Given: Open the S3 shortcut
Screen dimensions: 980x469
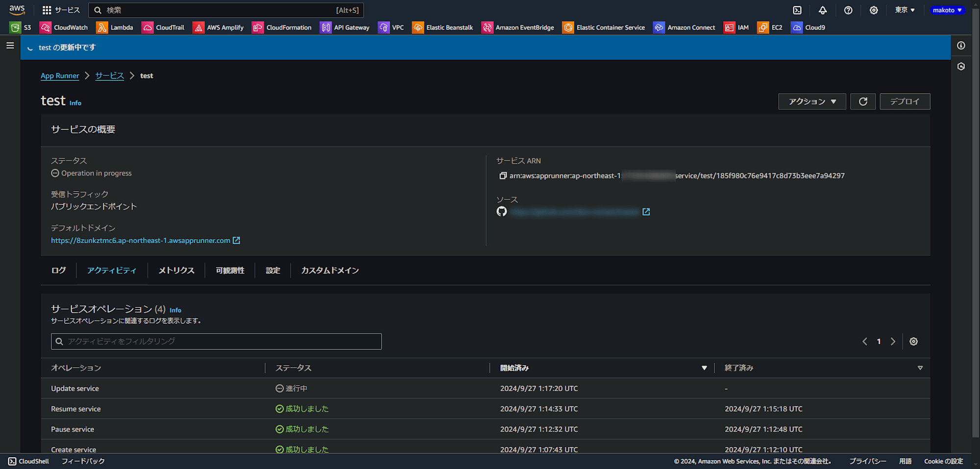Looking at the screenshot, I should (21, 27).
